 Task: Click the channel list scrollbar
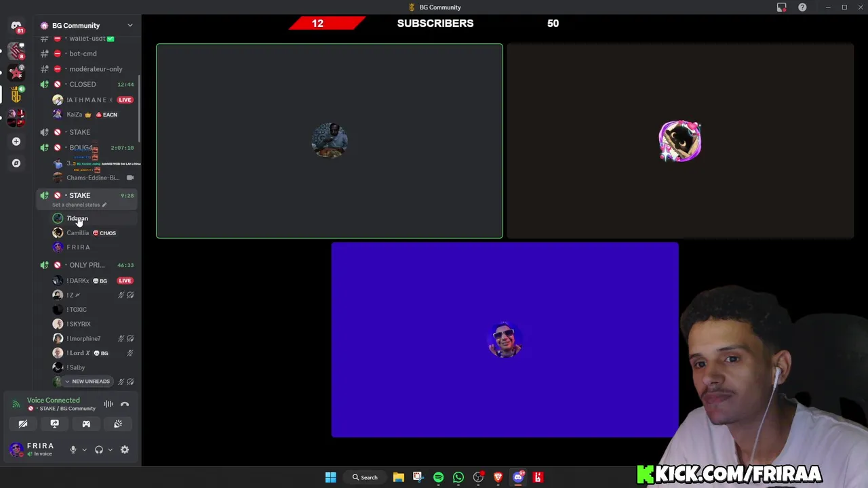point(140,108)
